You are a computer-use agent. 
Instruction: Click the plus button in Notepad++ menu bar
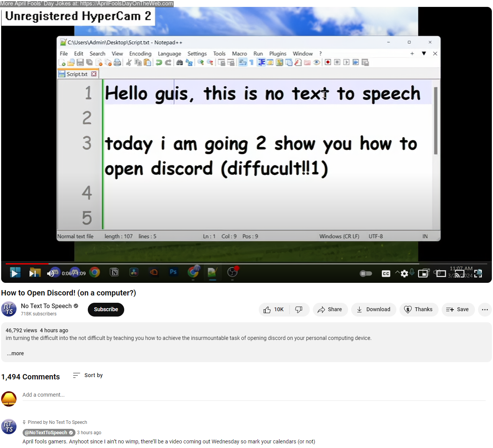click(x=412, y=54)
